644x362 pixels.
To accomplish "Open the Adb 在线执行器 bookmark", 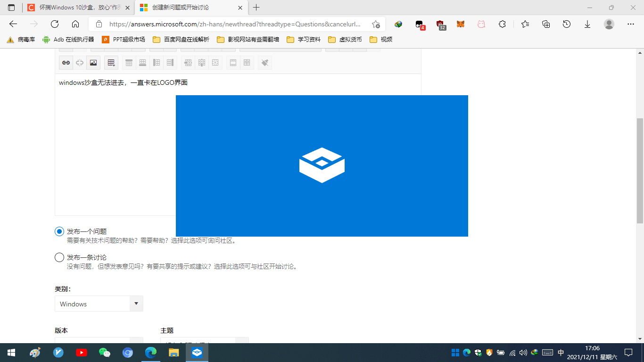I will pyautogui.click(x=68, y=40).
